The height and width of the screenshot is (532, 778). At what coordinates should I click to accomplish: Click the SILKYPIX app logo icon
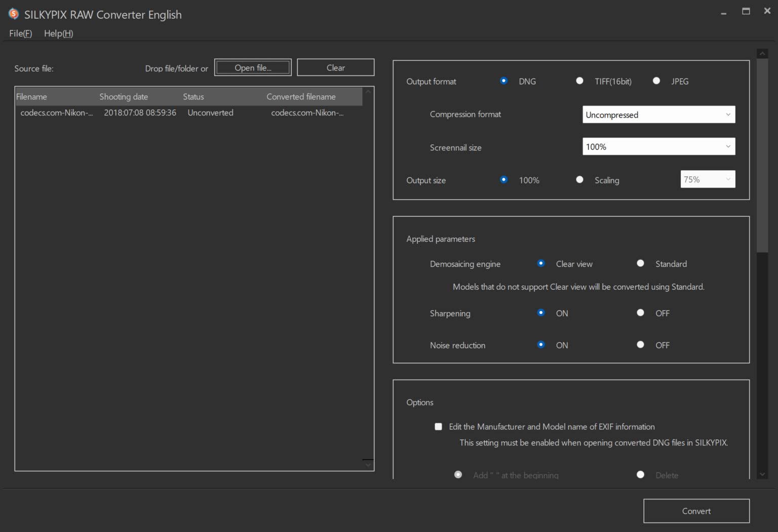pyautogui.click(x=14, y=14)
